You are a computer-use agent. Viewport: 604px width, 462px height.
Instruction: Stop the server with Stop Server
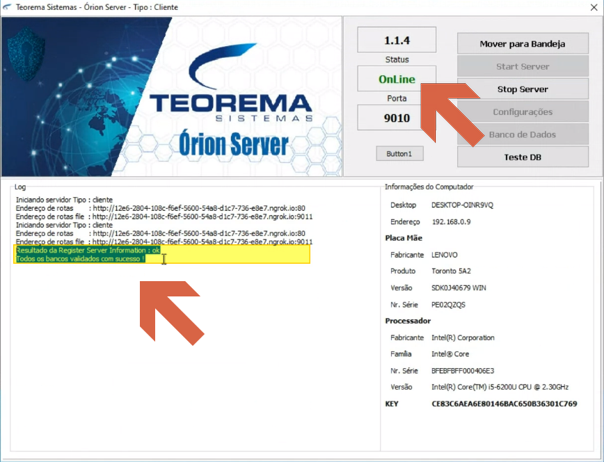point(522,89)
